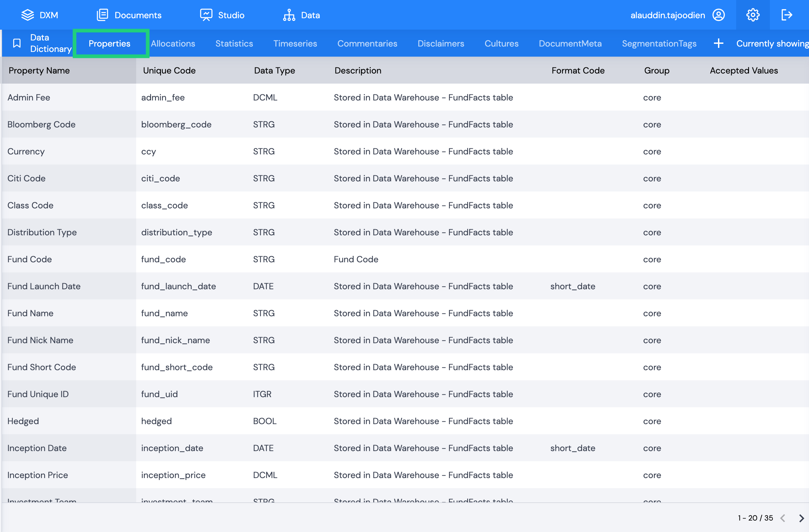This screenshot has width=809, height=532.
Task: Click the logout arrow icon
Action: click(x=787, y=15)
